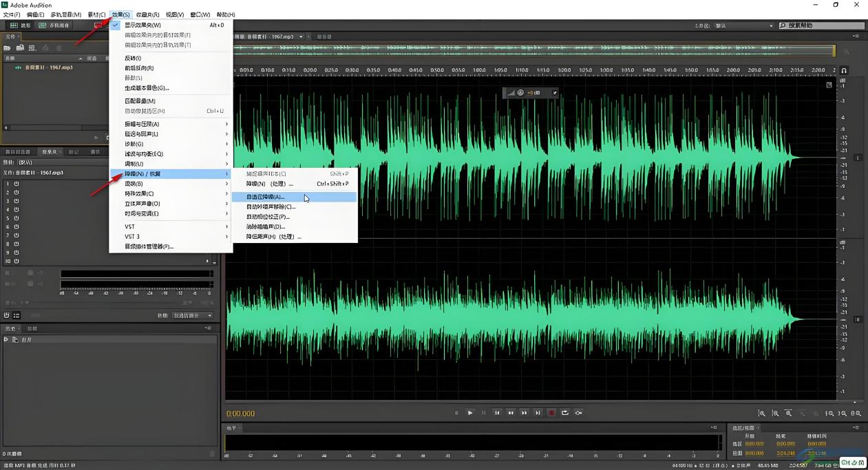Toggle the effects list view icon in Effects Rack footer
Image resolution: width=868 pixels, height=470 pixels.
(17, 315)
